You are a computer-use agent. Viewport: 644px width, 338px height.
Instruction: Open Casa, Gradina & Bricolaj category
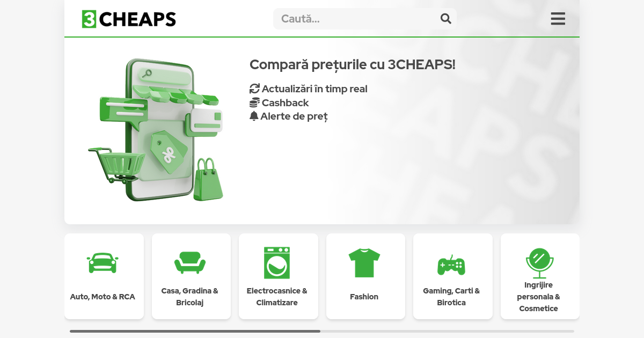[190, 297]
